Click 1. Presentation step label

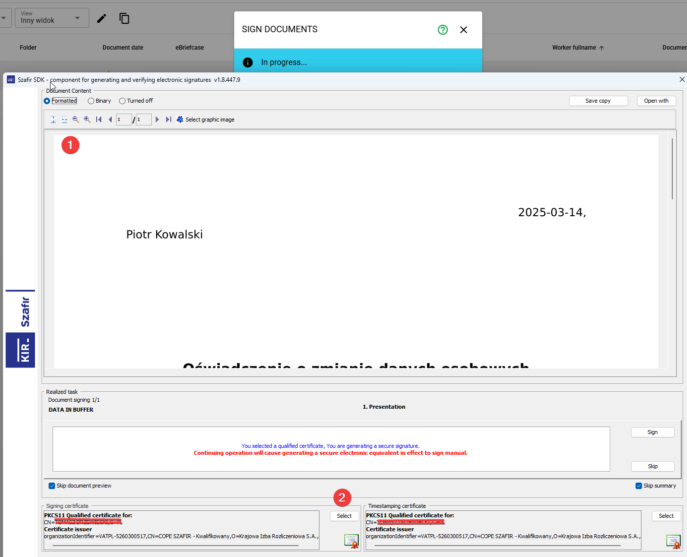384,407
